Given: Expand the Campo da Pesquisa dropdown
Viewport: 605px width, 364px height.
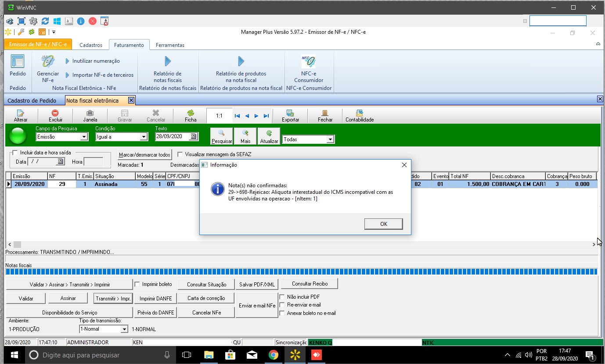Looking at the screenshot, I should click(x=84, y=137).
